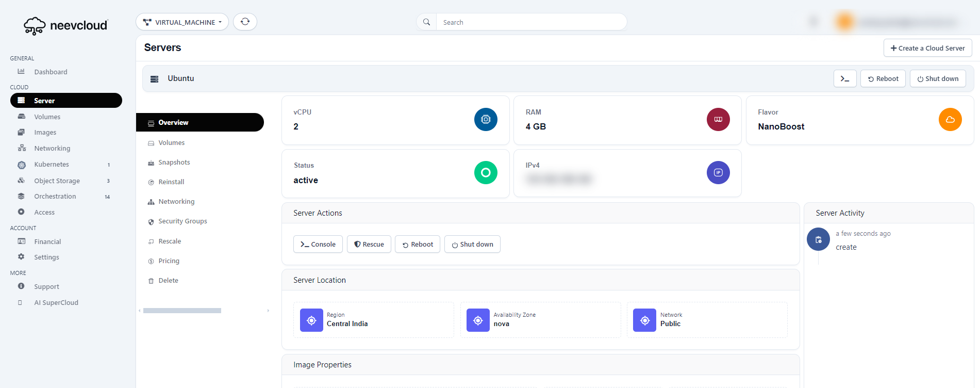The image size is (980, 388).
Task: Expand Object Storage sidebar section
Action: pos(57,181)
